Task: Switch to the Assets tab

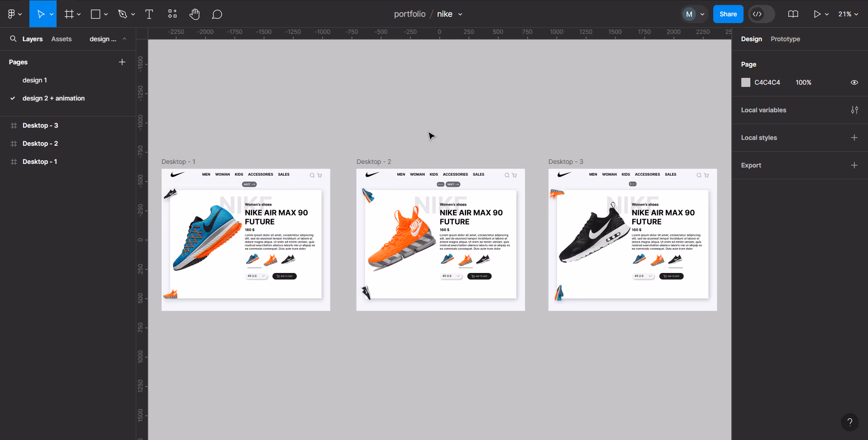Action: (x=62, y=39)
